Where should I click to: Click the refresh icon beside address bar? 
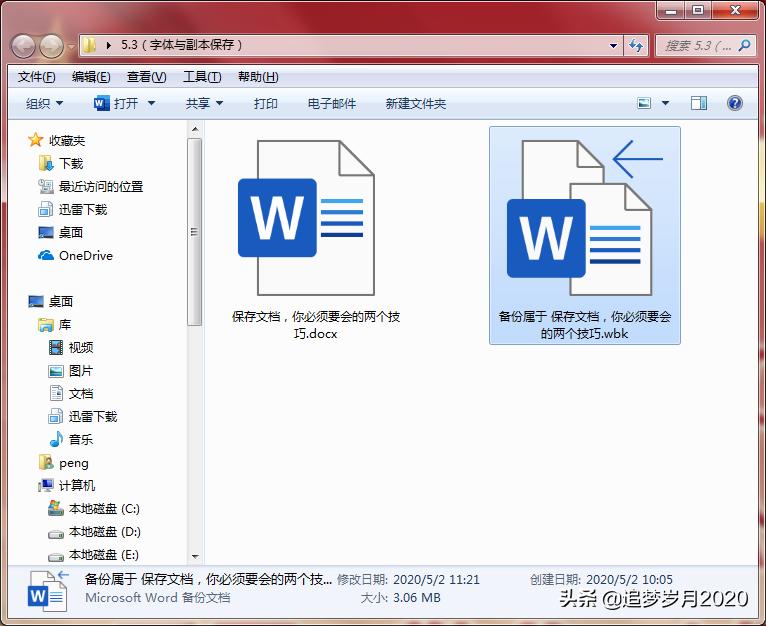pos(636,45)
